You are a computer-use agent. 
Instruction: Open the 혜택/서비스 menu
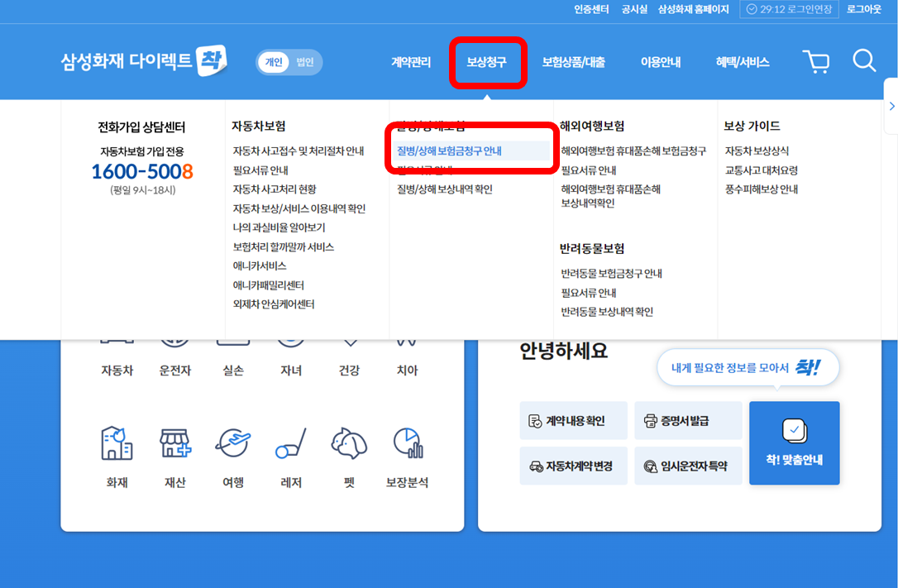point(743,62)
